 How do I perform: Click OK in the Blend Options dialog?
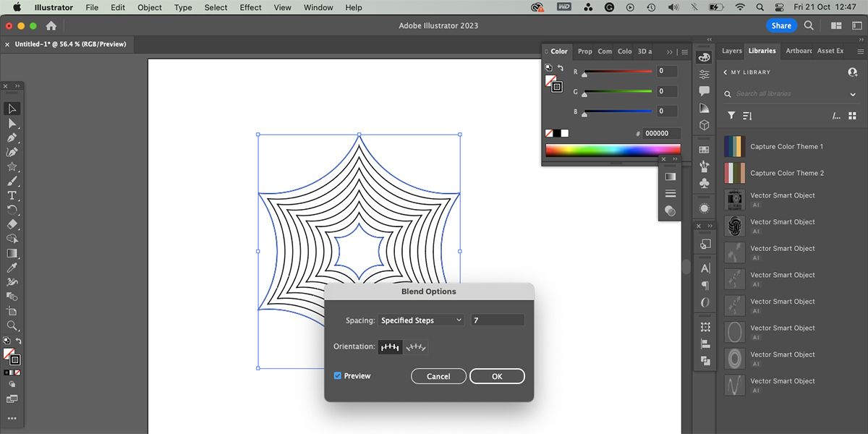(x=497, y=376)
